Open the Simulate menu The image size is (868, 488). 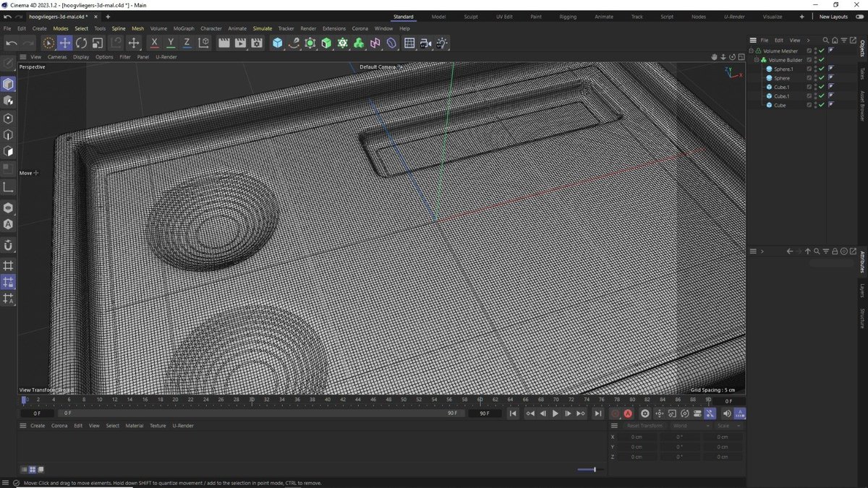(262, 28)
